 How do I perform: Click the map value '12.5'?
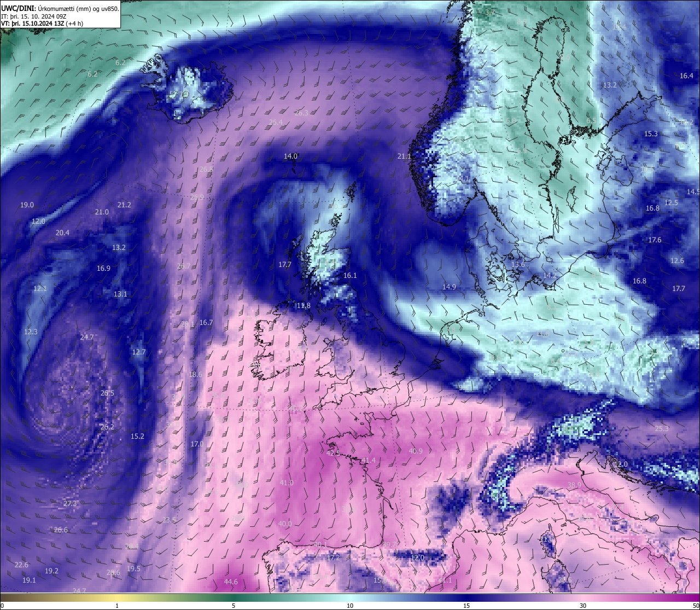tap(671, 202)
